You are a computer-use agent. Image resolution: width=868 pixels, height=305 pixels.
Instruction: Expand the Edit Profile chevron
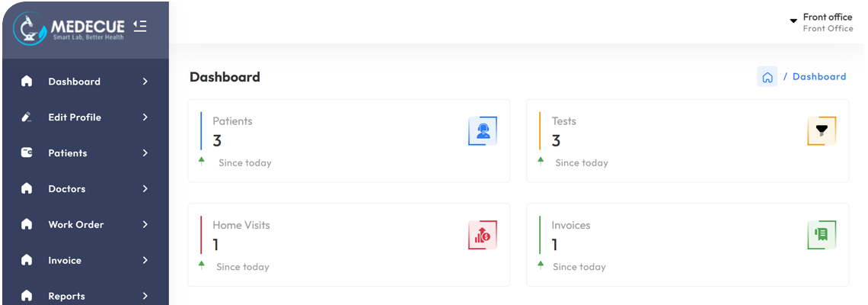pyautogui.click(x=145, y=117)
